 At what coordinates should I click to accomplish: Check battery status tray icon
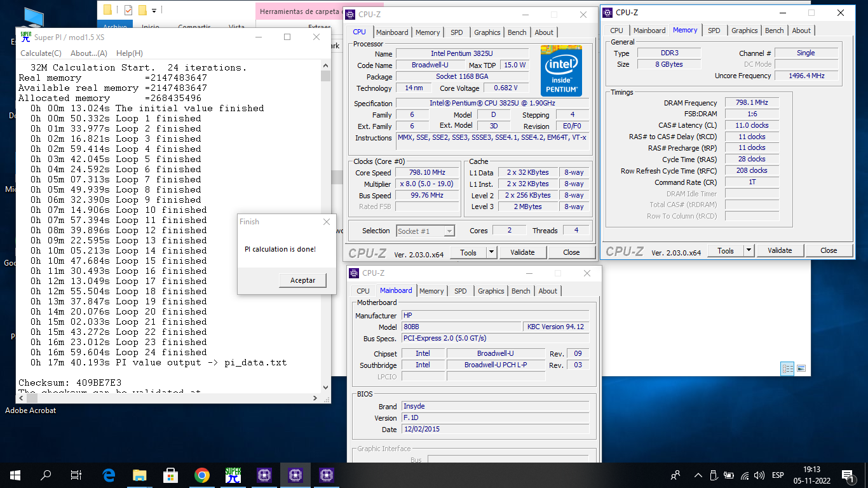click(x=729, y=475)
